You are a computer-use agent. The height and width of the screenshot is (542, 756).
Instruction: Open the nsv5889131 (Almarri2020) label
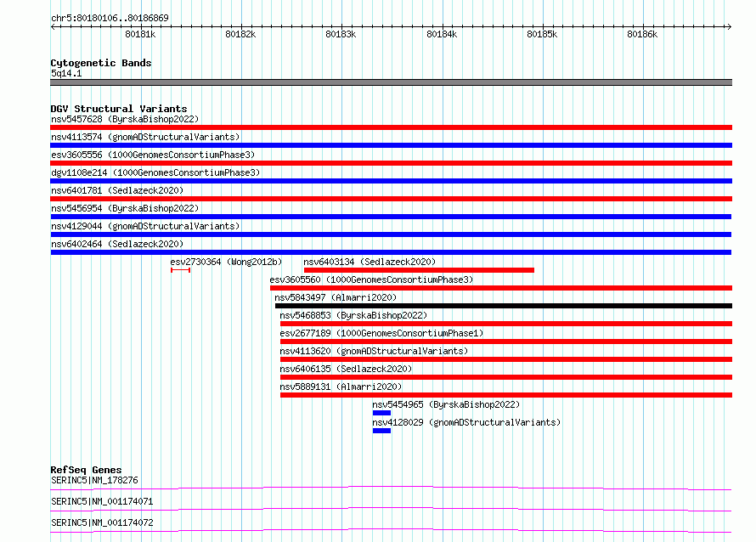[x=341, y=387]
